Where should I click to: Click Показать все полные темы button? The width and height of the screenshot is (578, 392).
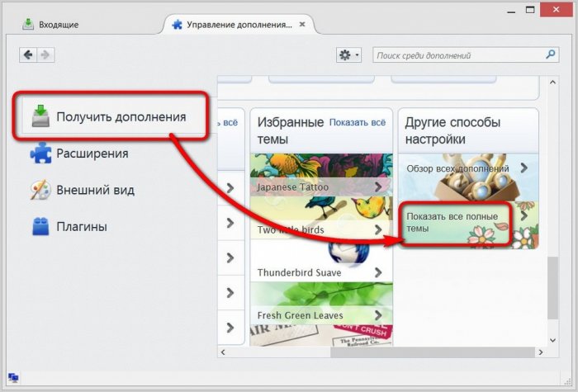coord(457,223)
